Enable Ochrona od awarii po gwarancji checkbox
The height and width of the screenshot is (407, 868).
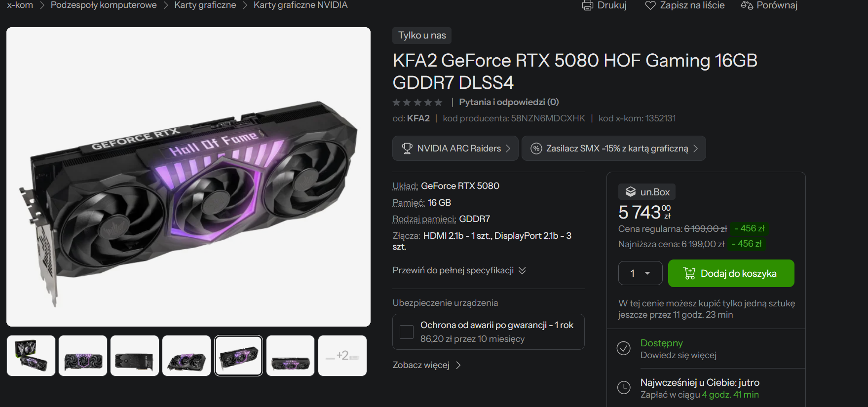[x=407, y=332]
